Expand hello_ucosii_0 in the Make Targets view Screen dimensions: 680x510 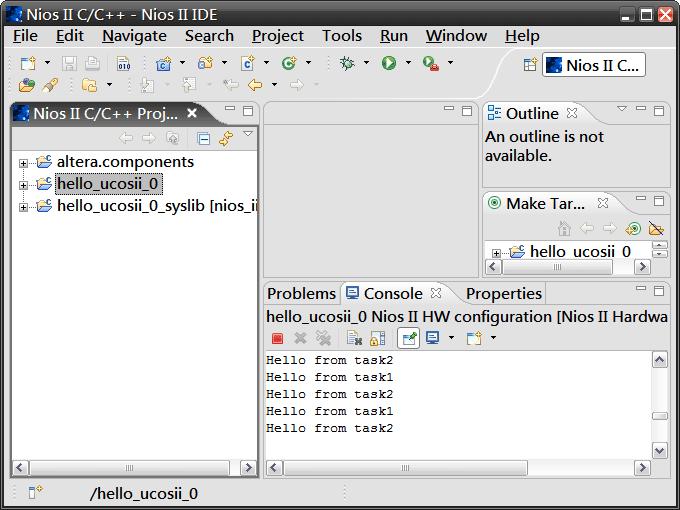pyautogui.click(x=496, y=253)
